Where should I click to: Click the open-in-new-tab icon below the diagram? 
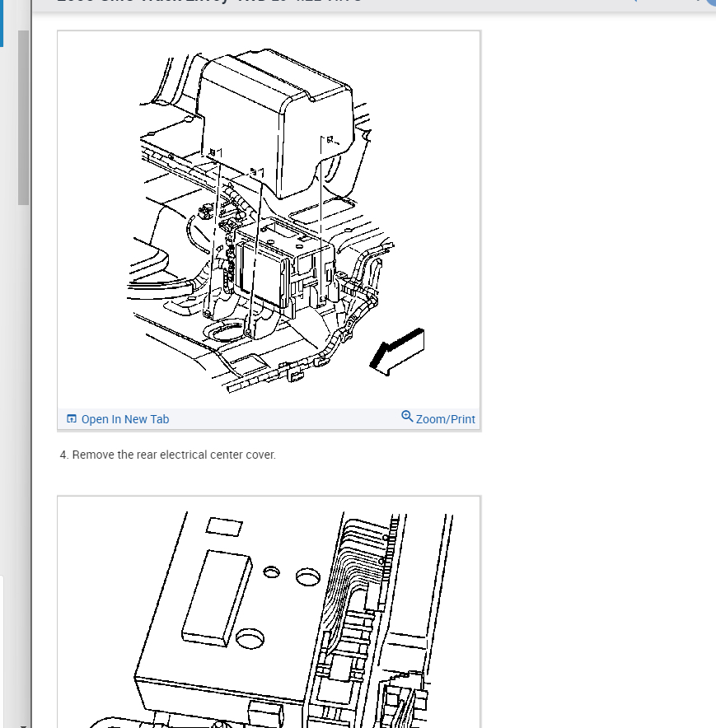click(x=72, y=419)
